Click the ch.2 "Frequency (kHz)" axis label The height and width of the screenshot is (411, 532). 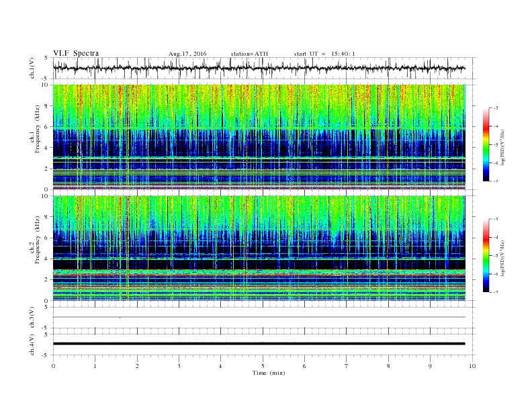point(38,240)
